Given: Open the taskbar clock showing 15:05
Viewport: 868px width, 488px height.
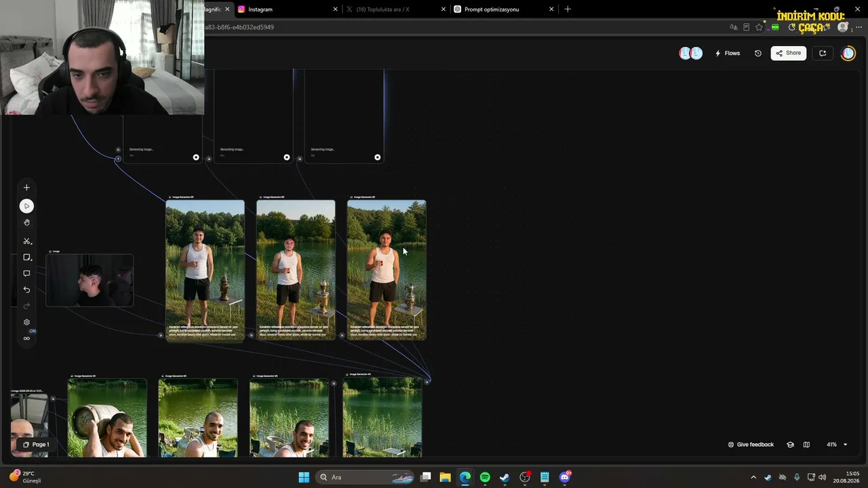Looking at the screenshot, I should coord(848,477).
